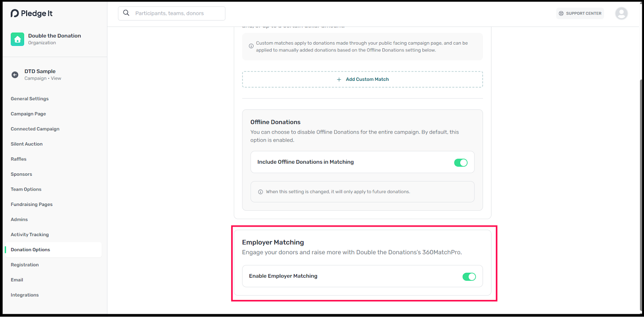Open Admins section

tap(19, 219)
